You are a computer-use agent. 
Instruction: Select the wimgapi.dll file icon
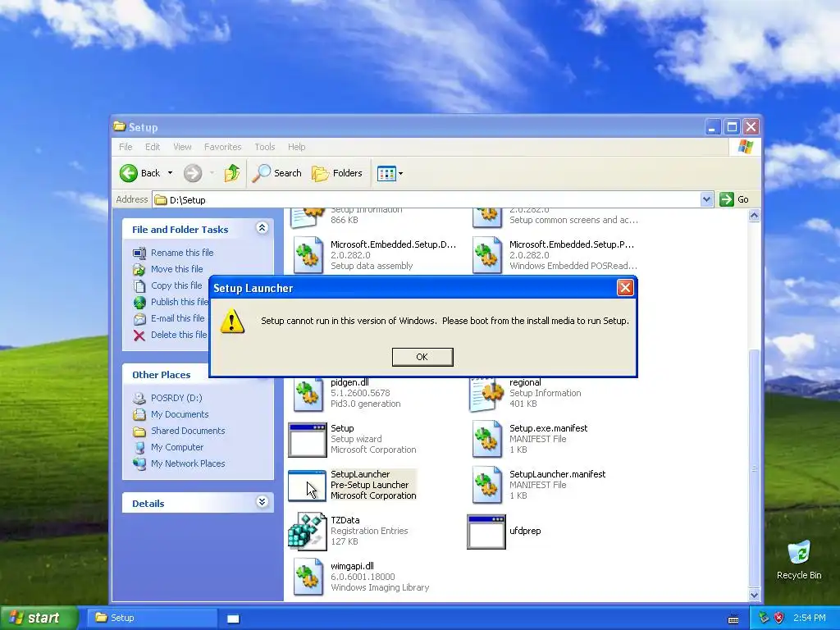[308, 577]
